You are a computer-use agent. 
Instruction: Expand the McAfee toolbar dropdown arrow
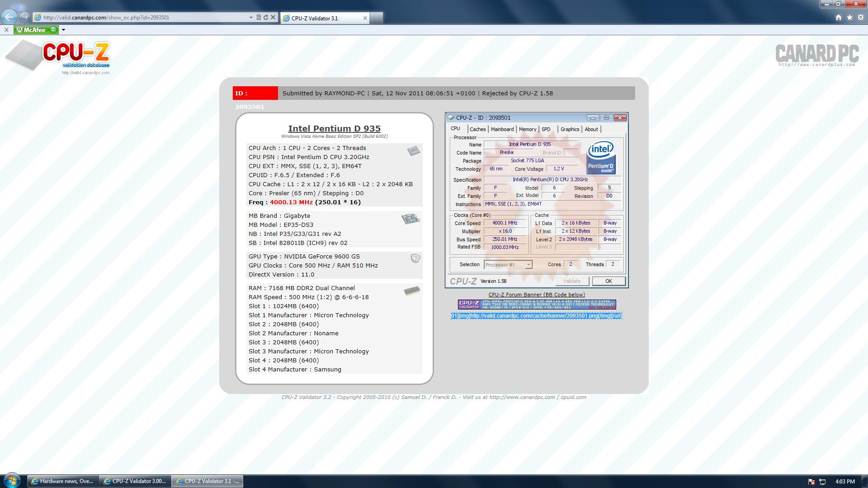pos(63,30)
